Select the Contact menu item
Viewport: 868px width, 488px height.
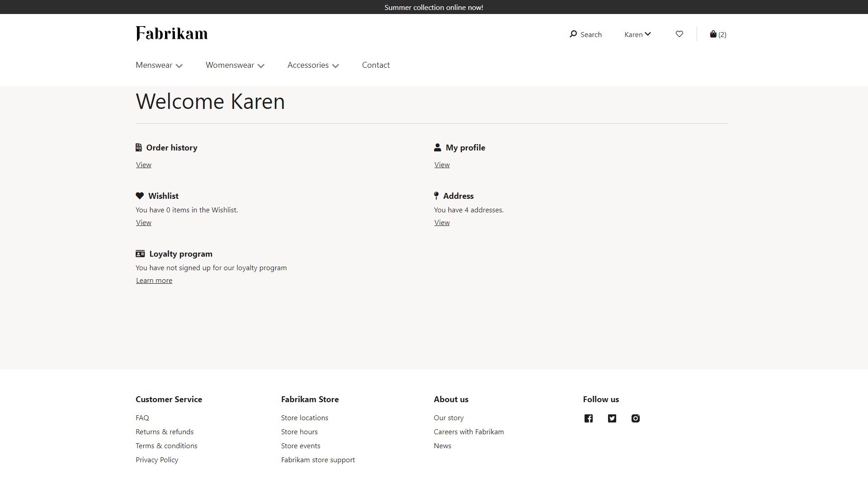(376, 65)
